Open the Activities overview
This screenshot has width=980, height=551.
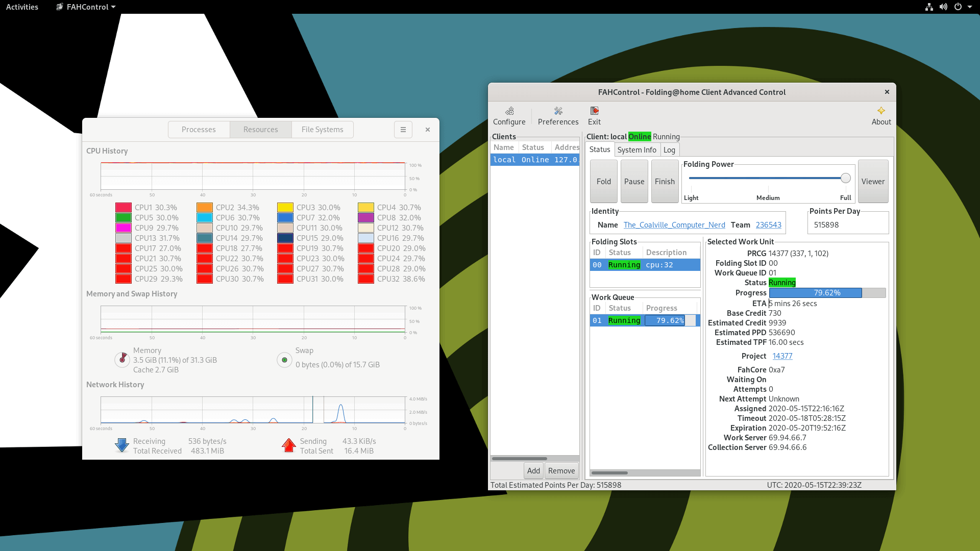pyautogui.click(x=22, y=7)
